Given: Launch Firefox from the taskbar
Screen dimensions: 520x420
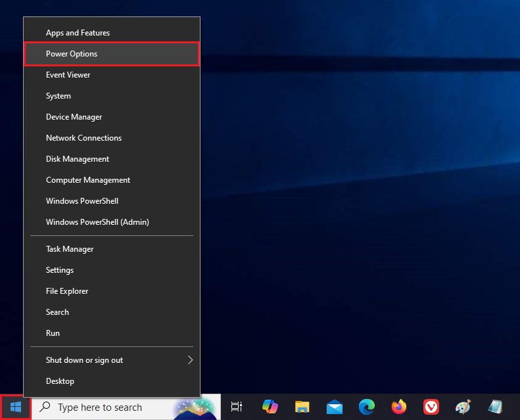Looking at the screenshot, I should (398, 407).
